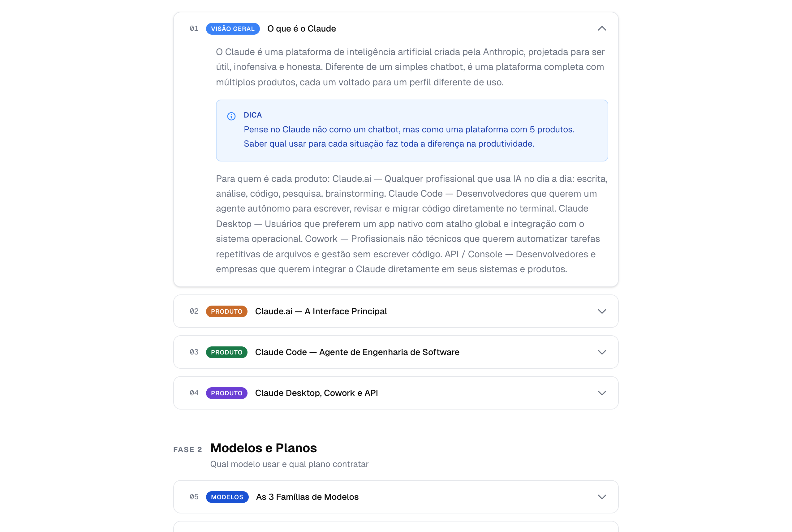792x532 pixels.
Task: Expand the 'Claude.ai — A Interface Principal' section
Action: pyautogui.click(x=602, y=311)
